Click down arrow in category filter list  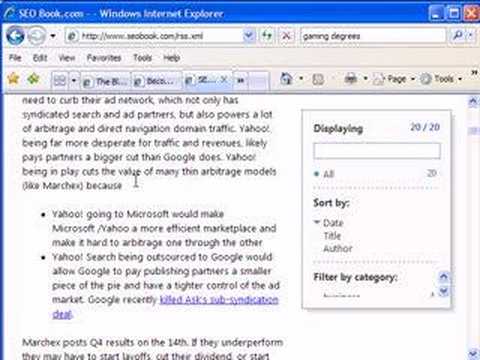(x=444, y=291)
